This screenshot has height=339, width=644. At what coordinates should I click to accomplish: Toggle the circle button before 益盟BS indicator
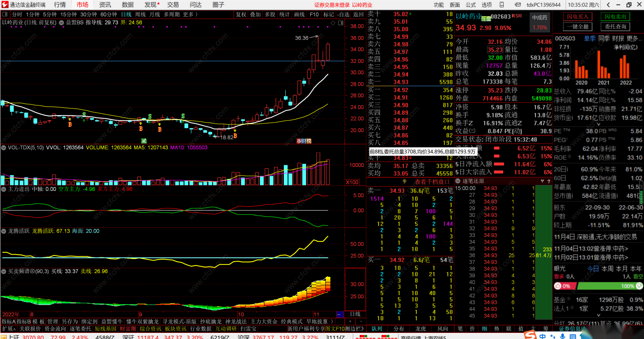click(x=61, y=23)
